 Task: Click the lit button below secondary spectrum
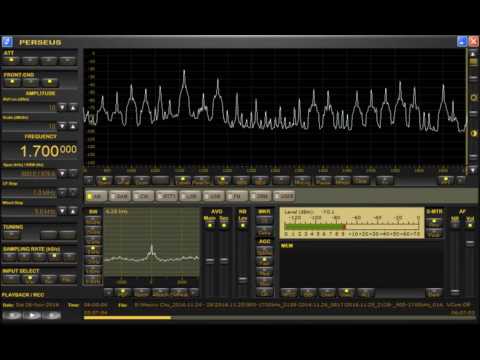(123, 293)
